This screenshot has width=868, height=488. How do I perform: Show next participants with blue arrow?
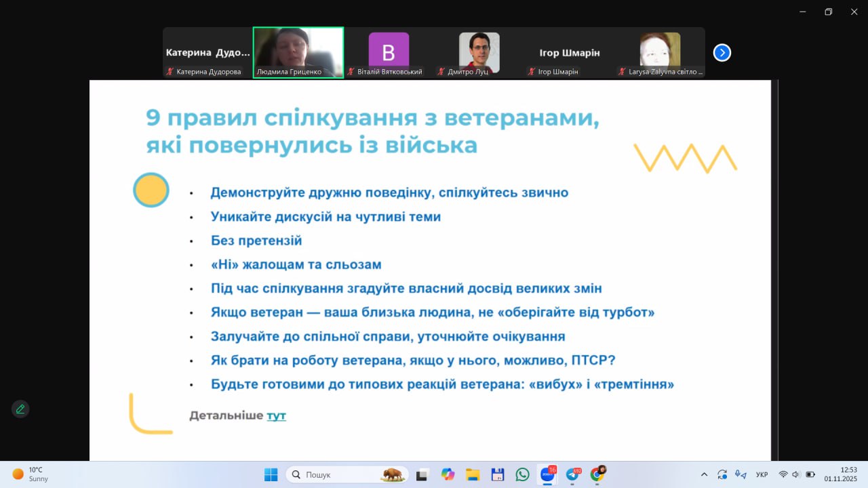click(722, 53)
